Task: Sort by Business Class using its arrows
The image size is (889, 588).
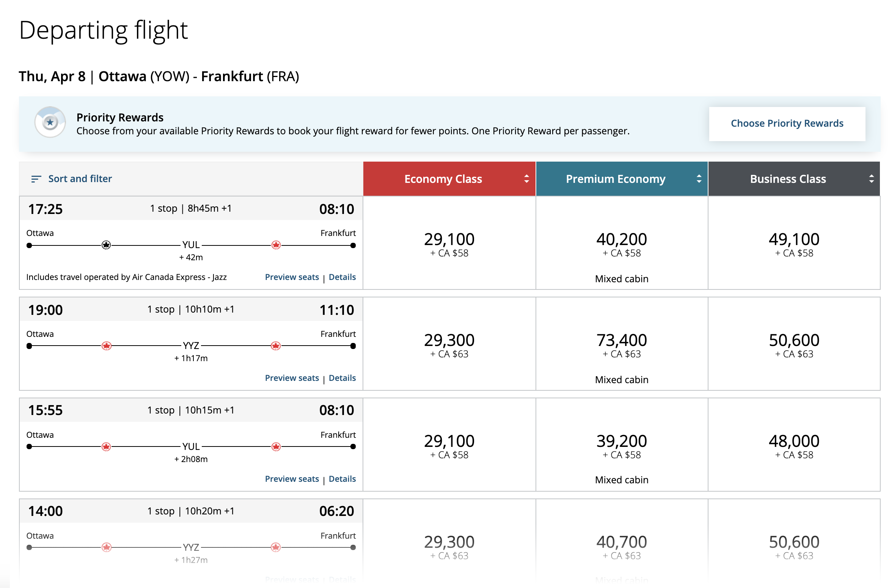Action: 872,179
